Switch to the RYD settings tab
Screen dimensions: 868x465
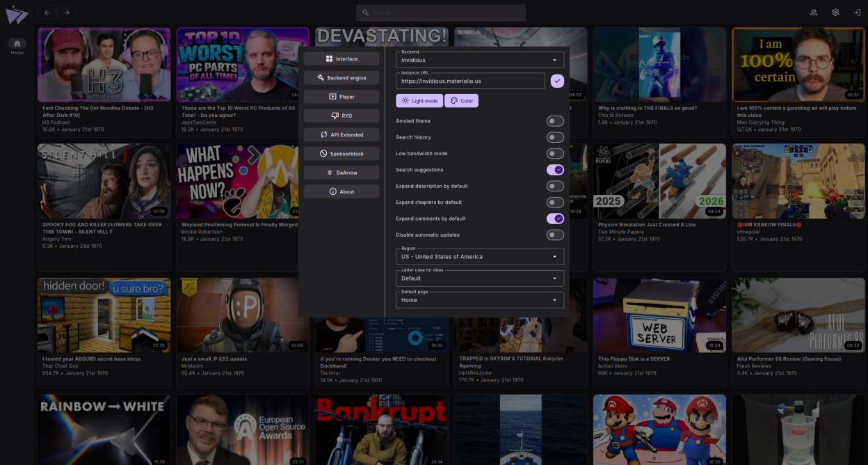[x=341, y=116]
